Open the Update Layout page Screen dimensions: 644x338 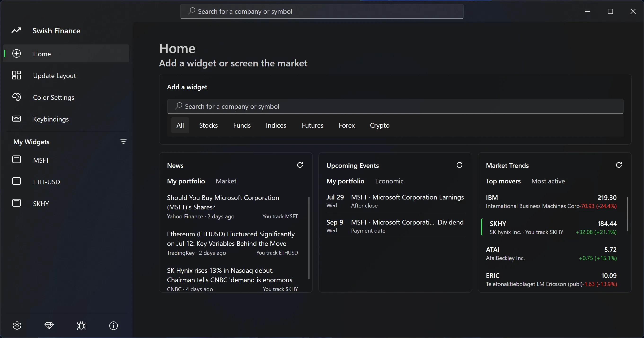tap(66, 75)
